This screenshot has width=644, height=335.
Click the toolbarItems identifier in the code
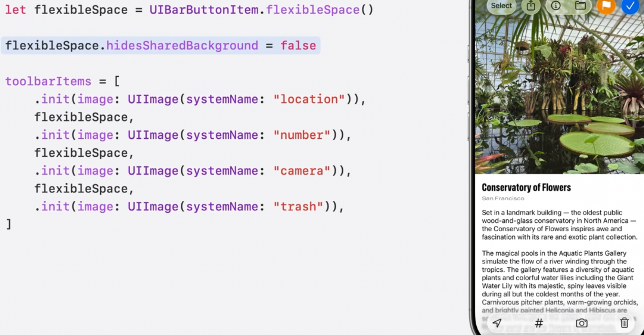click(x=48, y=81)
